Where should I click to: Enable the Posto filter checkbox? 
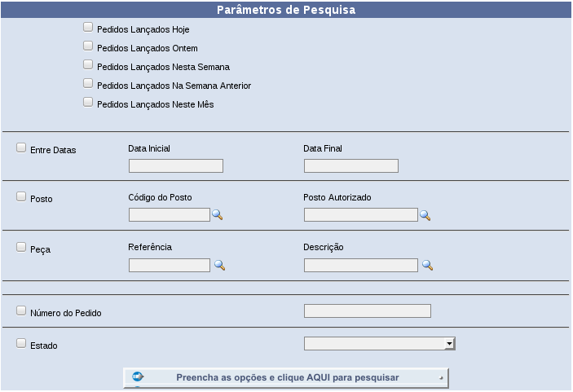click(x=21, y=196)
